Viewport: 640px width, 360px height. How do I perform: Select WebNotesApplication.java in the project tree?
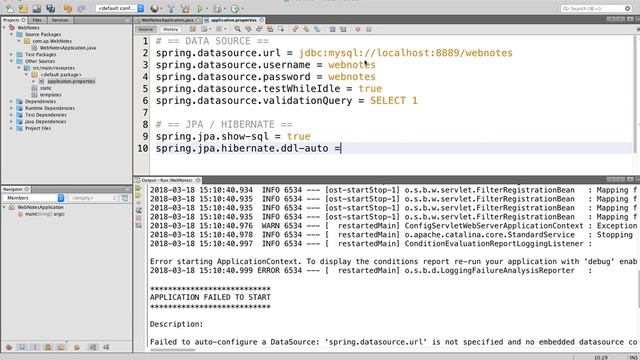pyautogui.click(x=67, y=48)
